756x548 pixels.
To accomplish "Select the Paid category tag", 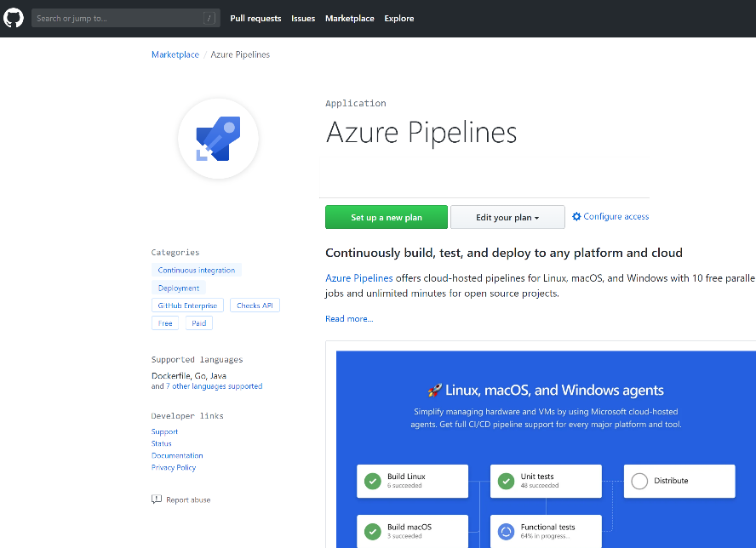I will (x=199, y=323).
